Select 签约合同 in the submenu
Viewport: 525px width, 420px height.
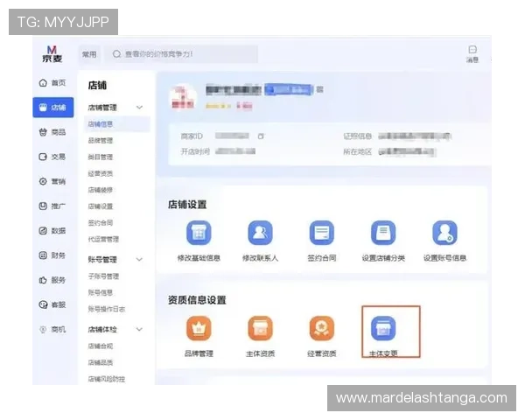[101, 223]
